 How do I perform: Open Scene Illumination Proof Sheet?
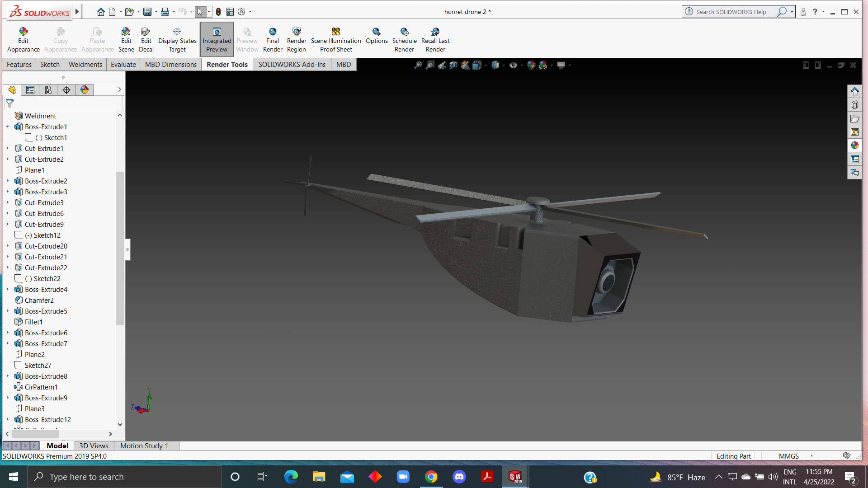335,32
